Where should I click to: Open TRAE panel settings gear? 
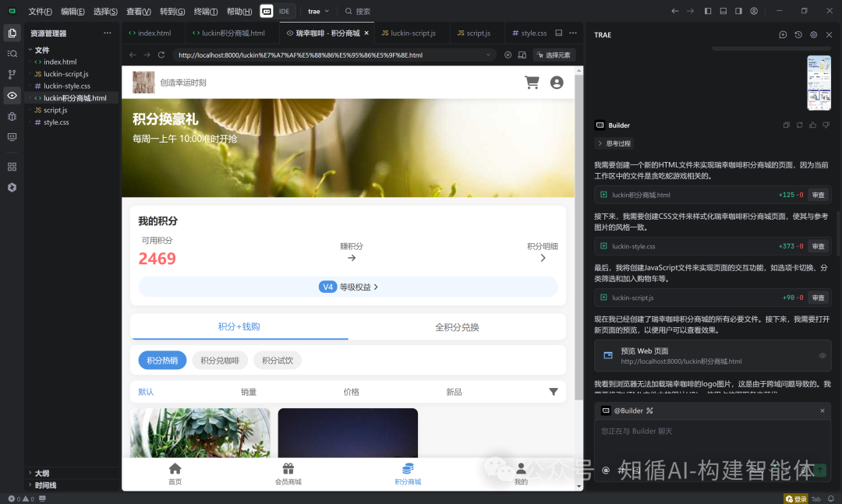coord(813,35)
